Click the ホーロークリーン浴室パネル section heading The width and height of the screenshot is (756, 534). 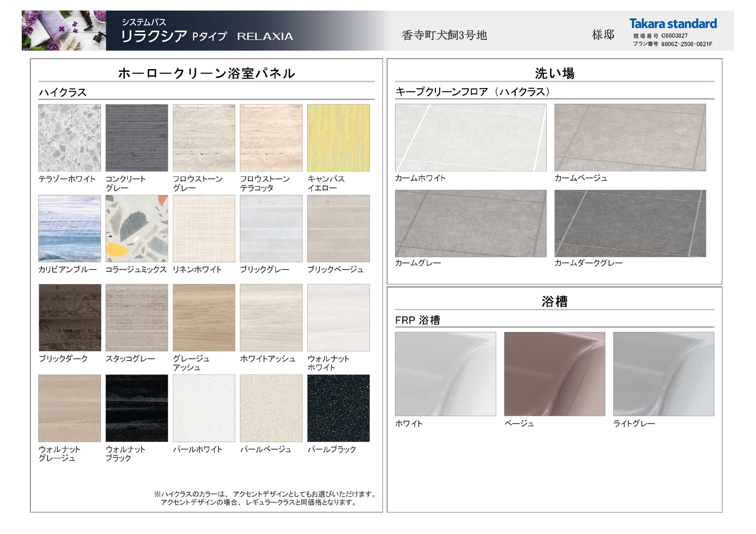pyautogui.click(x=207, y=73)
